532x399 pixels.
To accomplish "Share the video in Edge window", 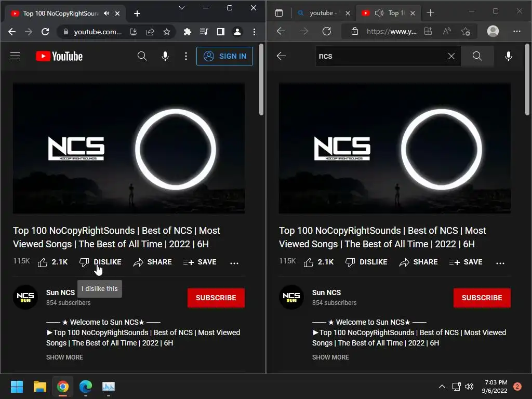I will click(x=418, y=262).
